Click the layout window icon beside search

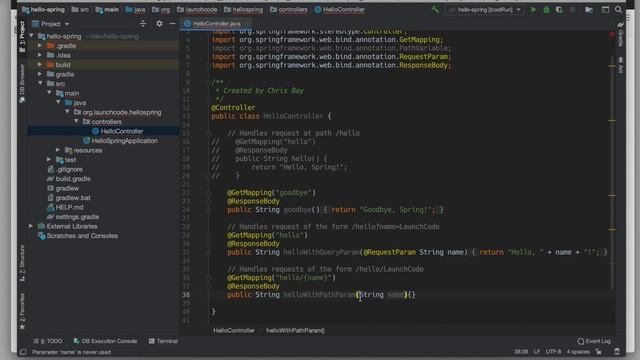coord(605,9)
